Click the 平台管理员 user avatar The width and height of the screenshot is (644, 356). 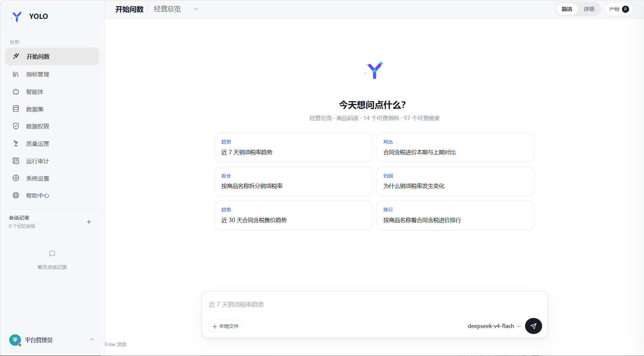click(15, 340)
